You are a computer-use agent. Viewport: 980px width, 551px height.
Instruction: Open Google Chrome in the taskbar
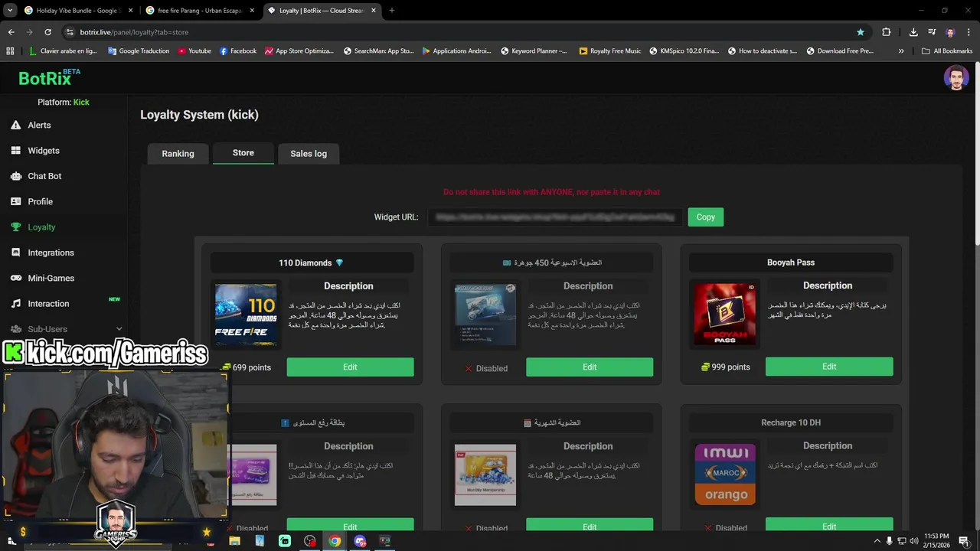(335, 541)
